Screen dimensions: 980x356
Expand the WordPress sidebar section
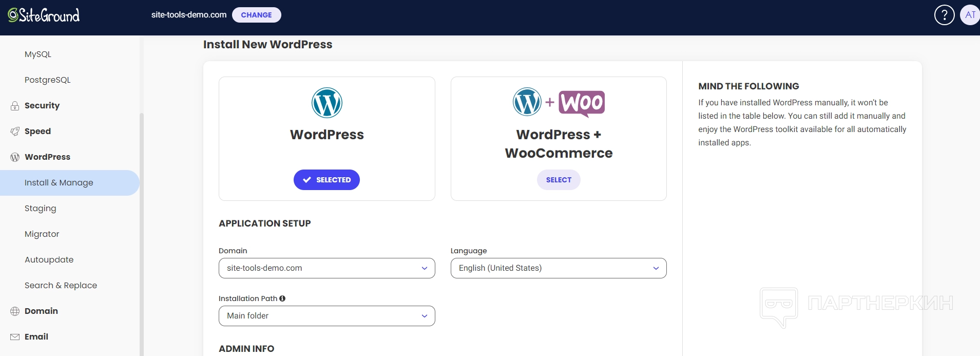[48, 157]
